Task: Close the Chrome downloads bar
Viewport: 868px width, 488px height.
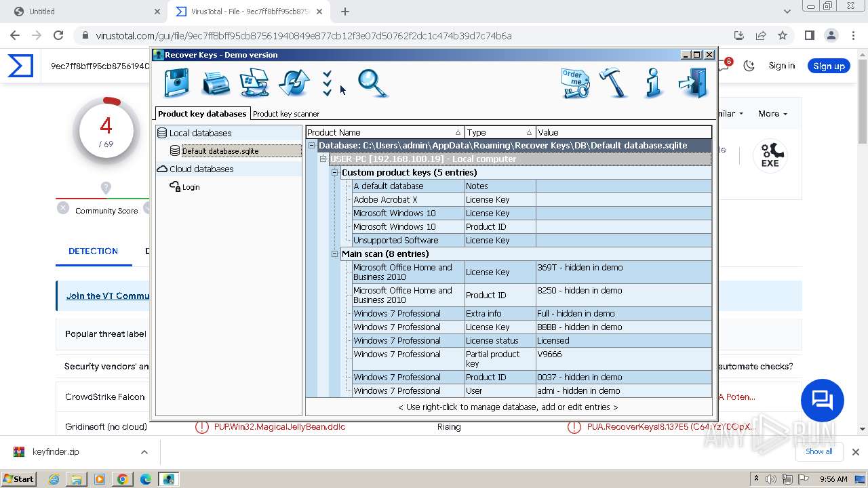Action: point(856,451)
